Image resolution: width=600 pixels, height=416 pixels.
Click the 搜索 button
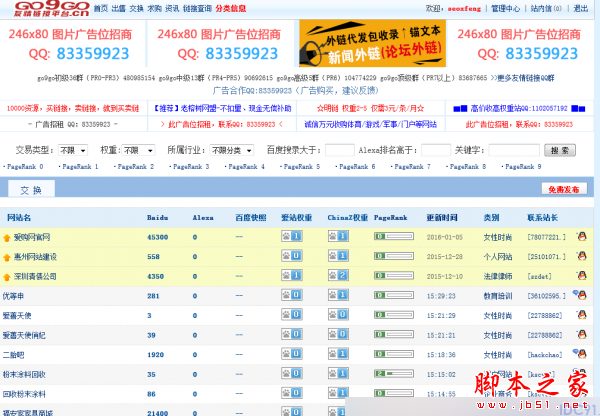pos(560,150)
